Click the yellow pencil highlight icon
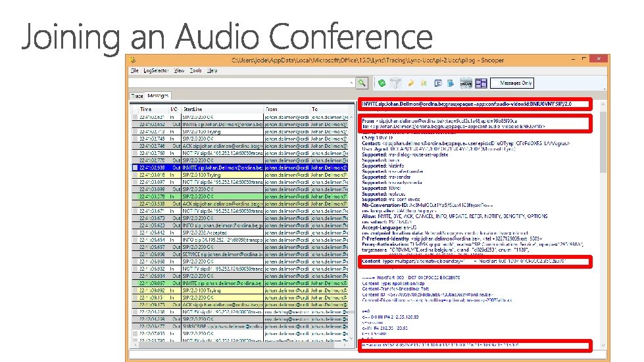The height and width of the screenshot is (362, 644). [x=410, y=83]
